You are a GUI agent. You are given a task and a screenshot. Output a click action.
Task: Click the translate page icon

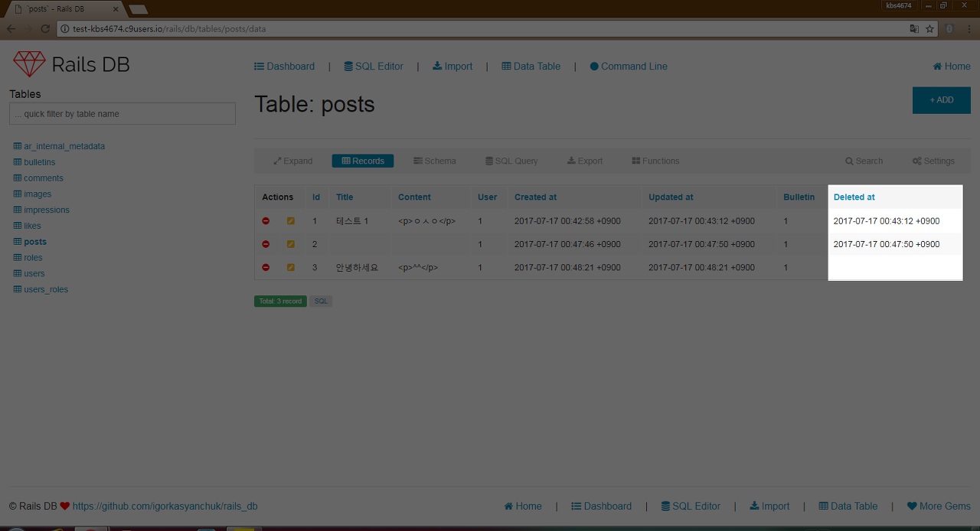914,29
